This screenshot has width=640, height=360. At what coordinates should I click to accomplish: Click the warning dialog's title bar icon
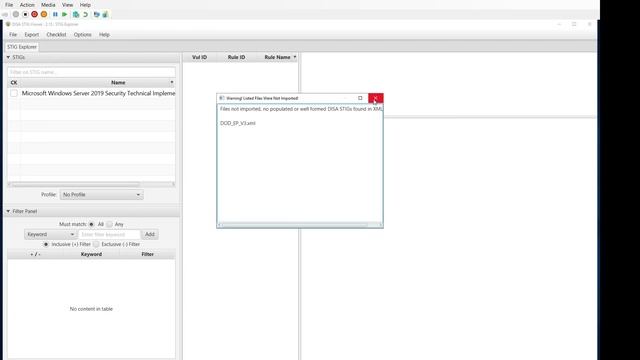[x=222, y=98]
